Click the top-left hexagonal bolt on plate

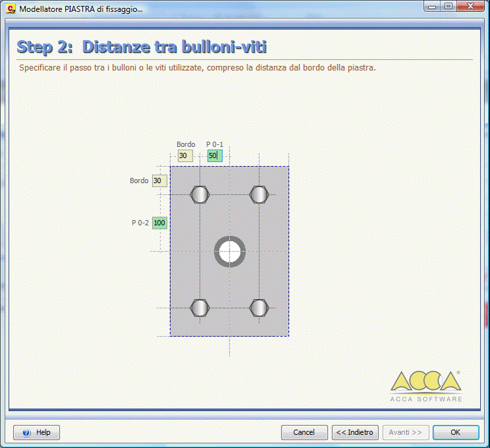200,194
